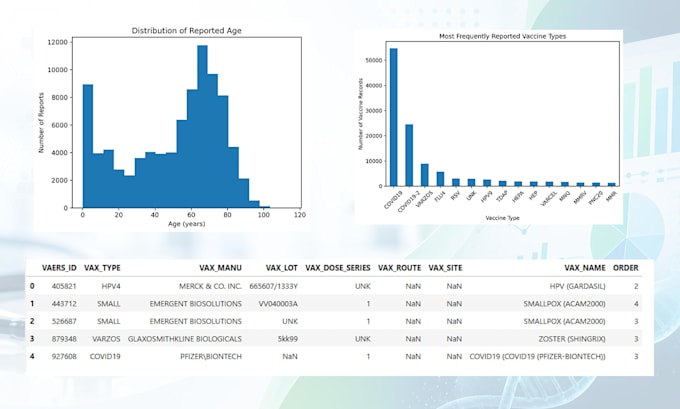This screenshot has height=409, width=680.
Task: Click the 'PFIZER\BIONTECH' manufacturer cell
Action: [211, 357]
